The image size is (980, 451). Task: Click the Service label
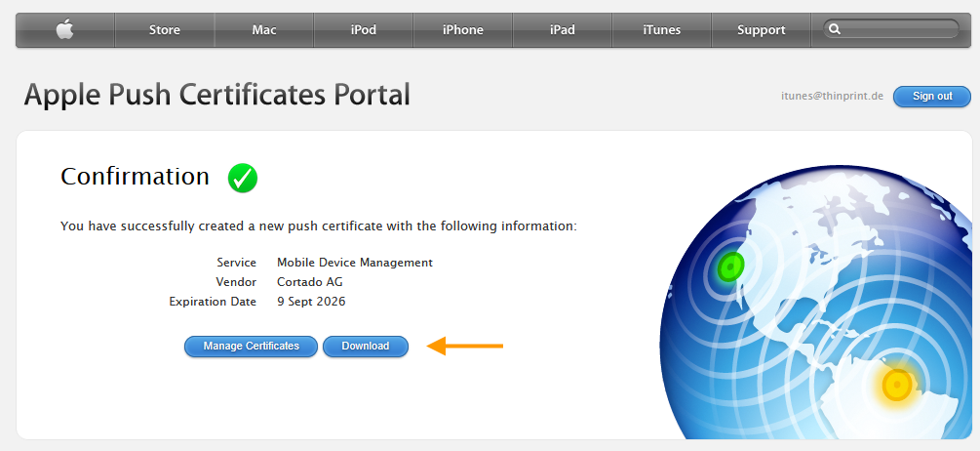236,263
